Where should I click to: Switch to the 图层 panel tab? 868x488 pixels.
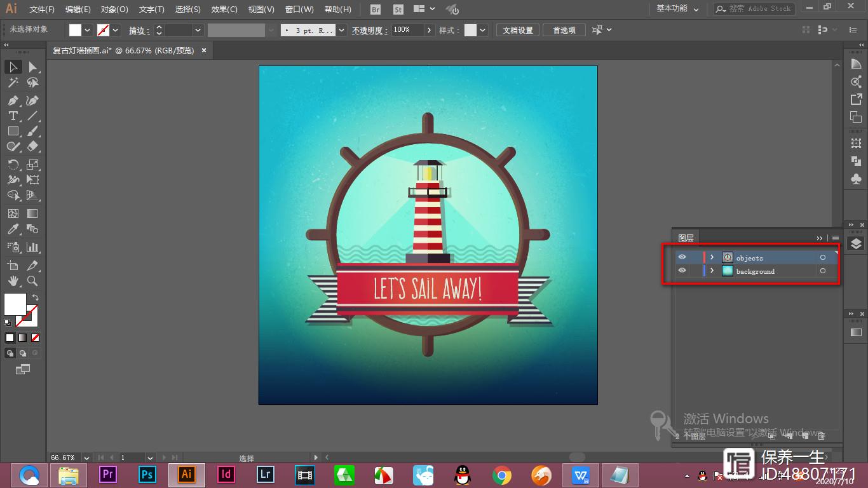click(686, 238)
